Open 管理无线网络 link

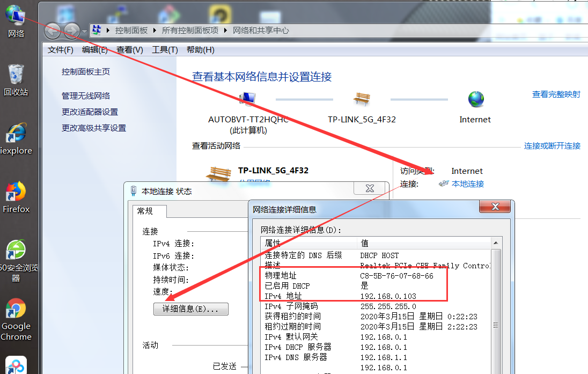[85, 96]
